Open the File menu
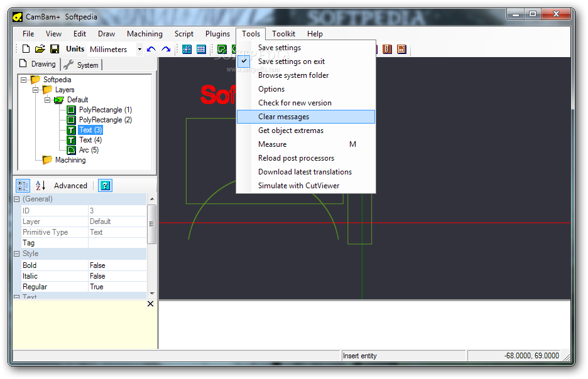The image size is (588, 379). pos(28,34)
